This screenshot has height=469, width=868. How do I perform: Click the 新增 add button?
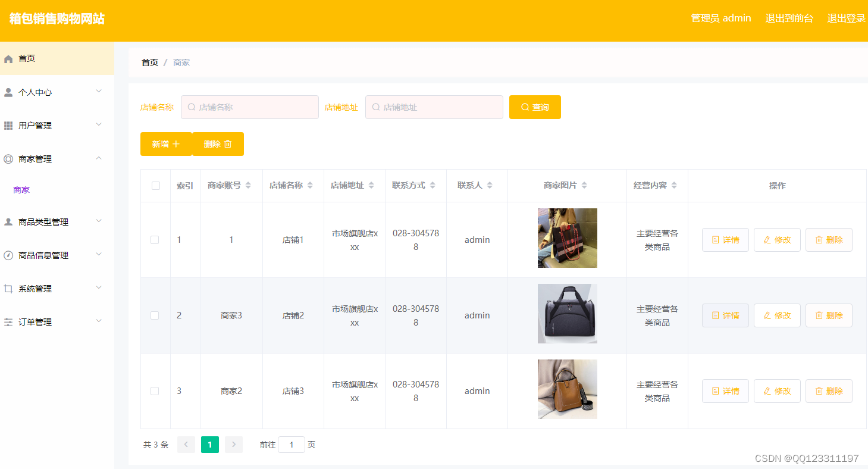[166, 144]
